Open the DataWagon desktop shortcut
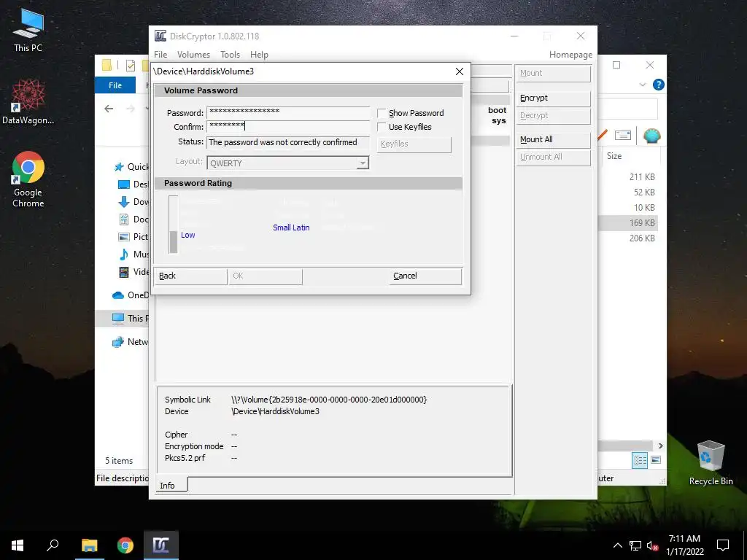747x560 pixels. [28, 102]
